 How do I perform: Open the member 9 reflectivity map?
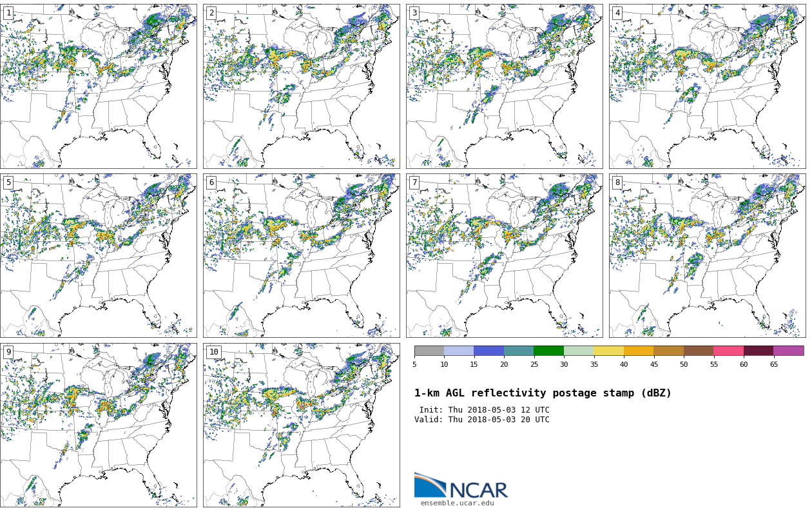click(x=99, y=425)
